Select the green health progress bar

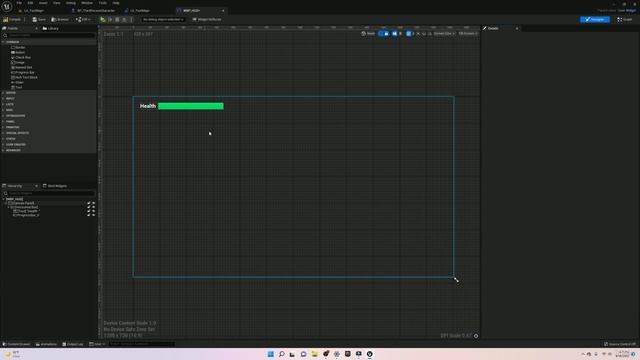[191, 106]
